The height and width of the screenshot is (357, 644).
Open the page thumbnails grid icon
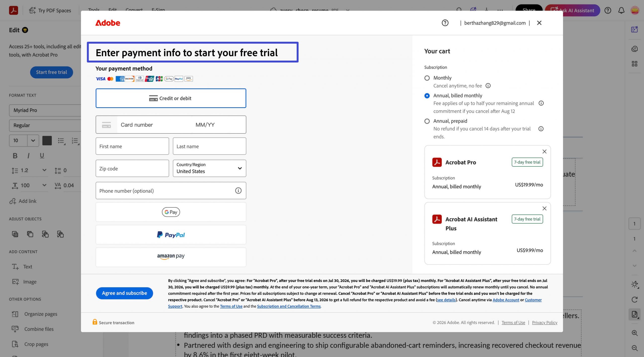pos(634,64)
